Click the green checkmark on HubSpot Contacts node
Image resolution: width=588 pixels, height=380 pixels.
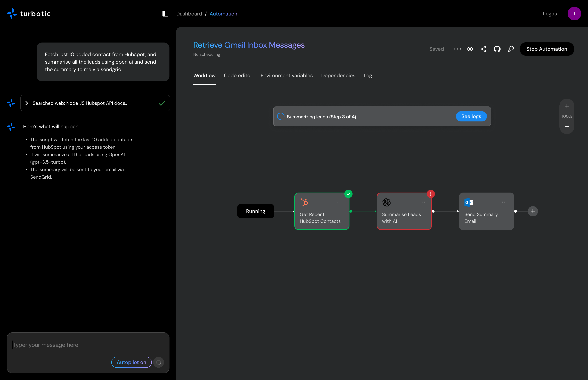348,194
